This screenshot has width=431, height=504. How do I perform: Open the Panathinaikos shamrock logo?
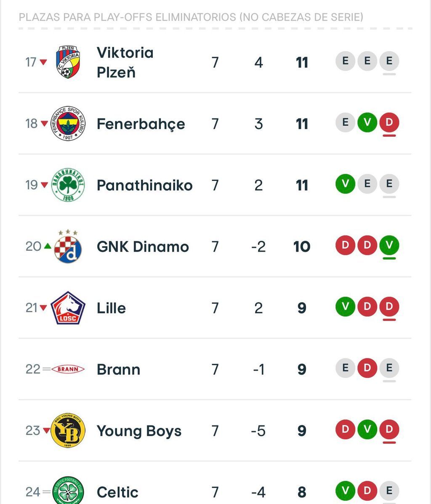coord(68,185)
